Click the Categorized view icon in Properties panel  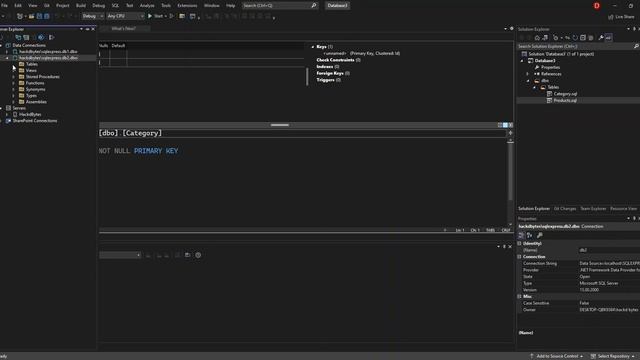pos(521,235)
